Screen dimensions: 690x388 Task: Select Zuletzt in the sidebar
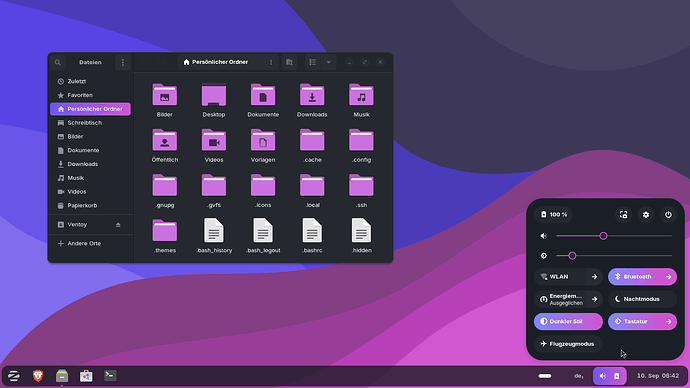click(90, 81)
